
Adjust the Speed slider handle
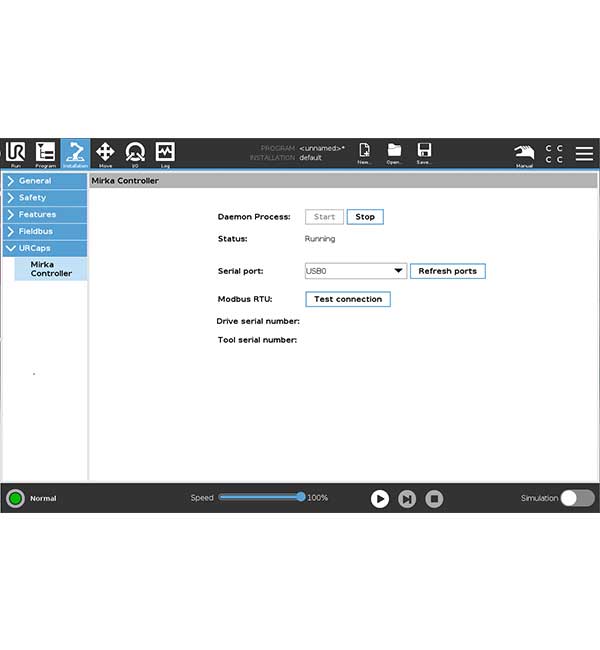click(x=301, y=497)
